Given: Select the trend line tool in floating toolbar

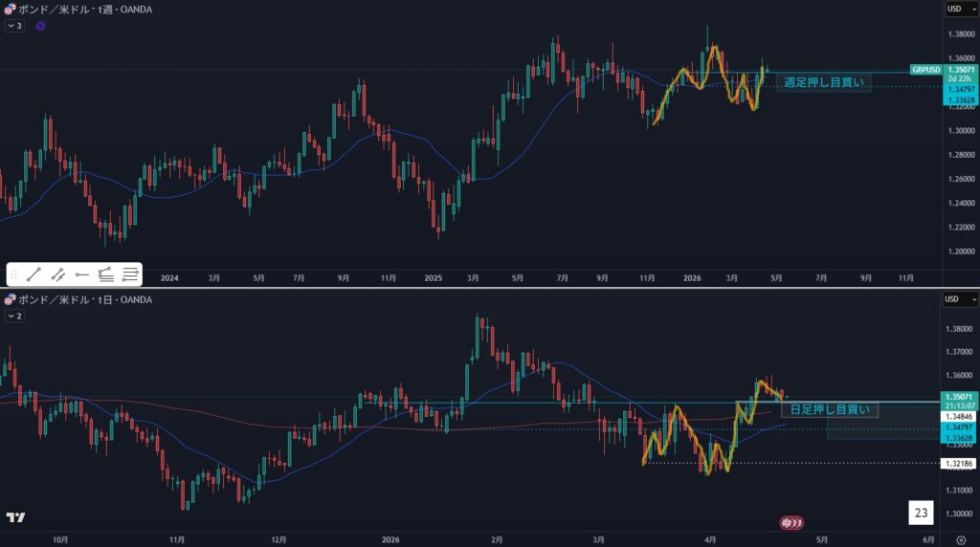Looking at the screenshot, I should 33,274.
